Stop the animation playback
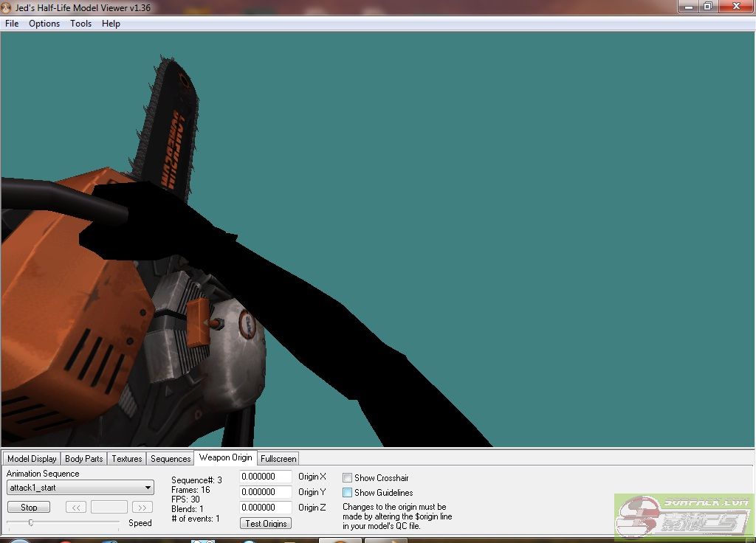The height and width of the screenshot is (543, 756). (x=29, y=508)
